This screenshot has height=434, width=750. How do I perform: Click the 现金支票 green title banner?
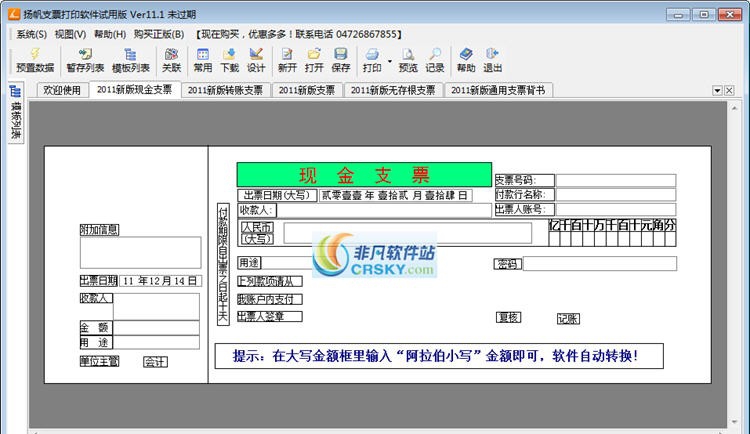click(x=364, y=175)
